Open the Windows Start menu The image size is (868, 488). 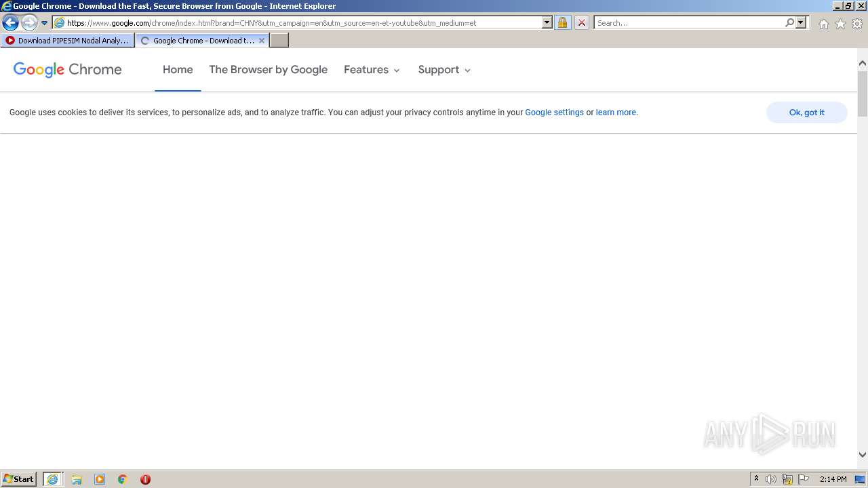pos(19,479)
